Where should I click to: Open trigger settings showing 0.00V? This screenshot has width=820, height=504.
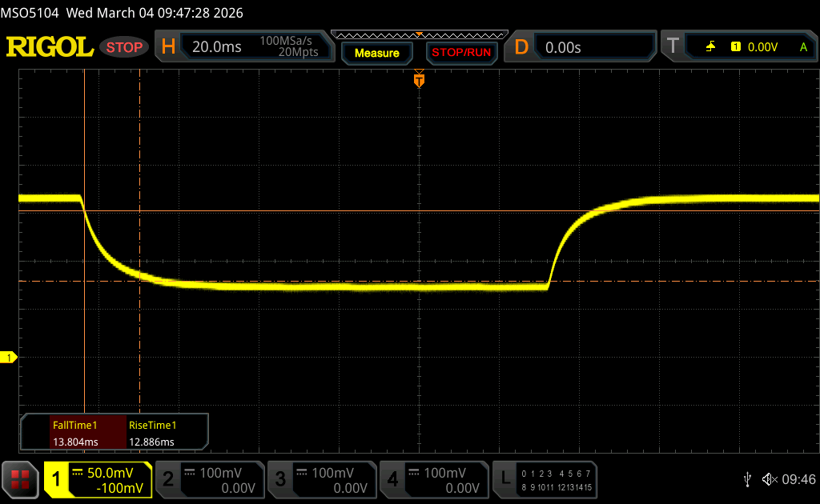(x=761, y=47)
